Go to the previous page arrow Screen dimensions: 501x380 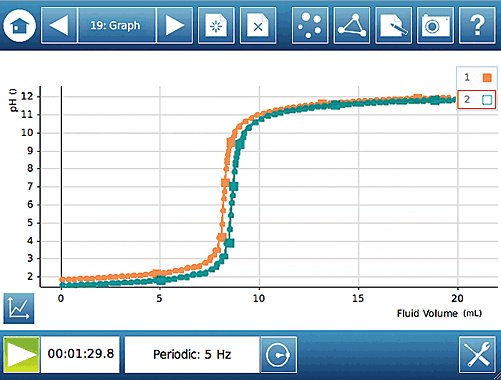click(x=59, y=26)
